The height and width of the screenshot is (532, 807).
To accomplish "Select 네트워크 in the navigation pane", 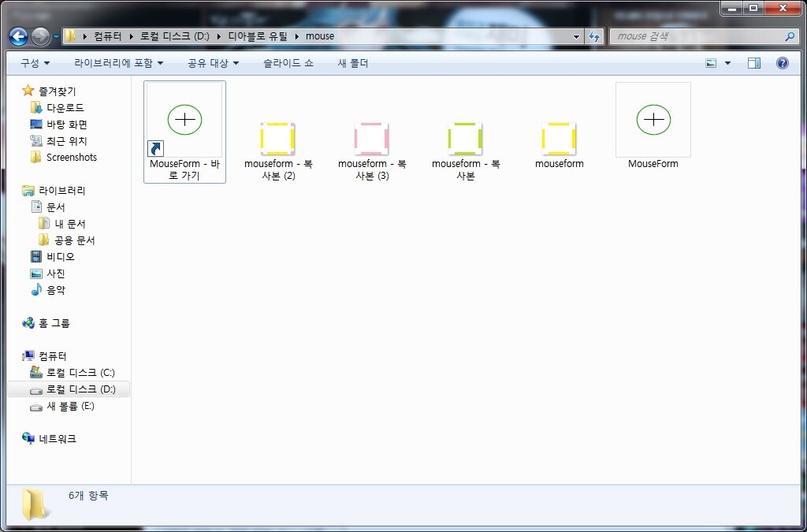I will (49, 439).
